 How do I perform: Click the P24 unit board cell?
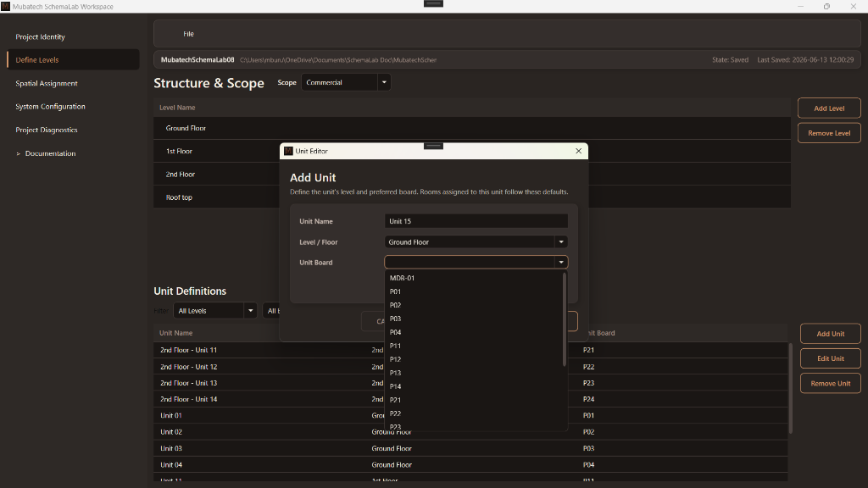coord(588,400)
